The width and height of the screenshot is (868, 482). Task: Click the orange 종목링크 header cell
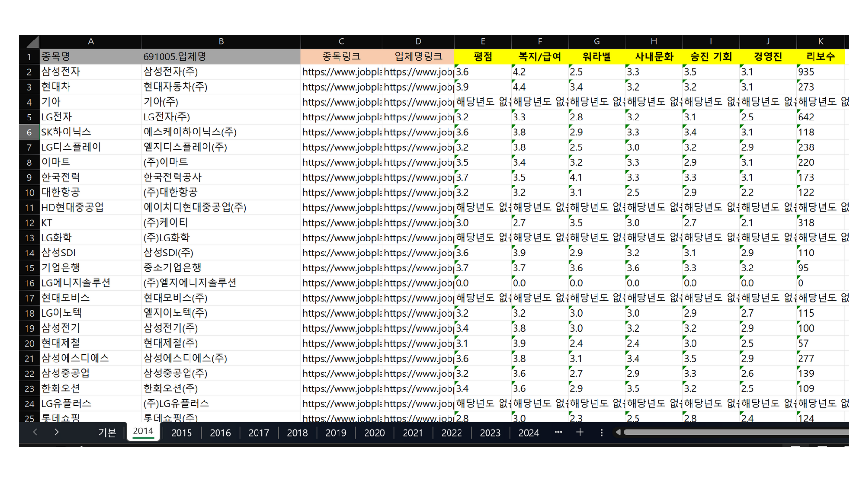(x=341, y=57)
